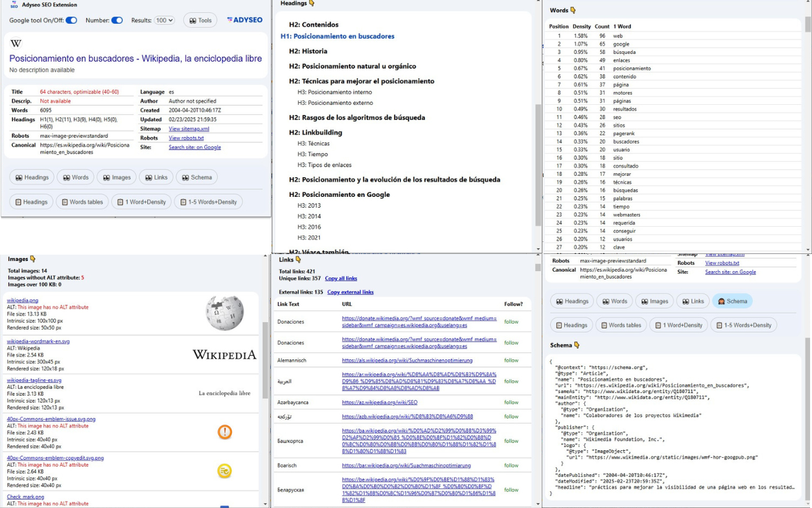Select heading H2: Posicionamiento en Google
This screenshot has height=508, width=812.
pyautogui.click(x=339, y=194)
